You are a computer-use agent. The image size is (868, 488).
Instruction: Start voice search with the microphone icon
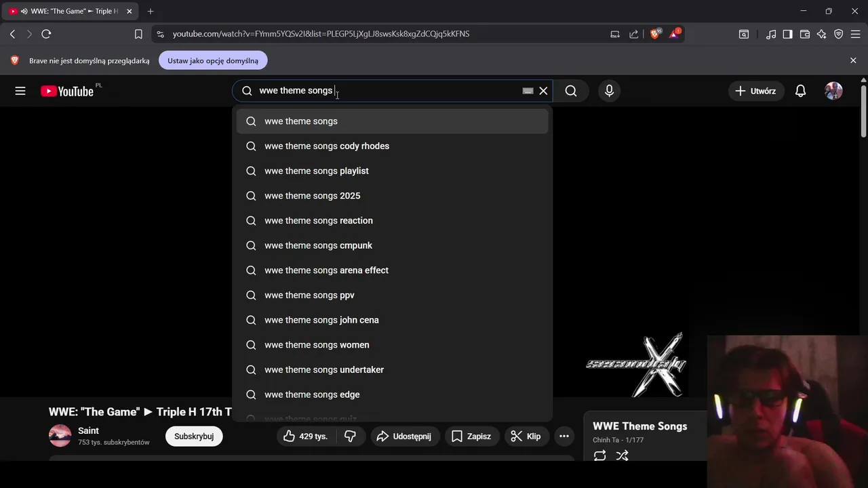click(609, 91)
